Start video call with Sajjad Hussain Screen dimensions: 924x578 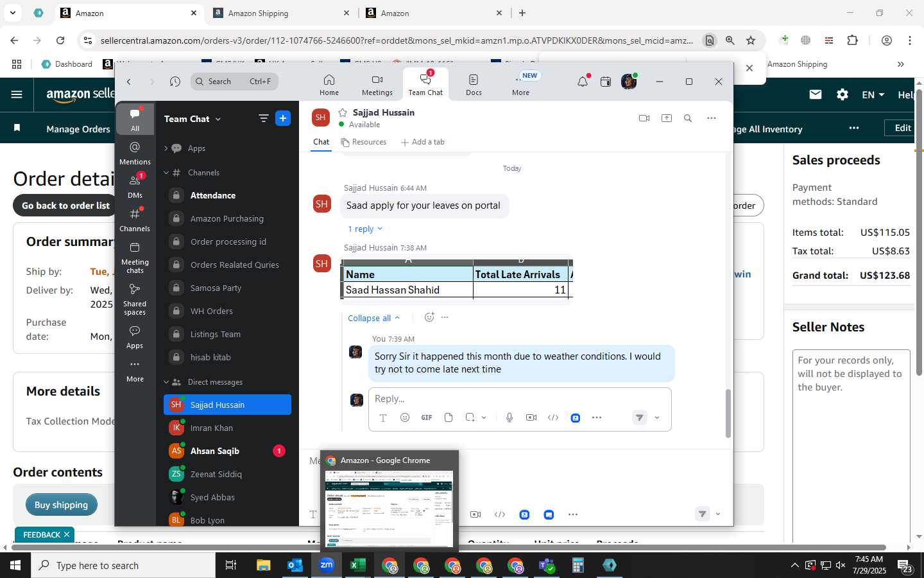click(x=644, y=118)
